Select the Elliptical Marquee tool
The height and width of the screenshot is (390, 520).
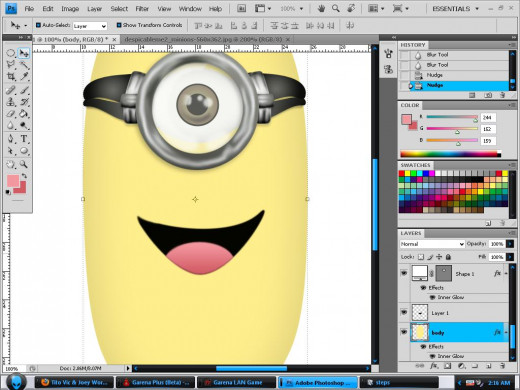11,53
